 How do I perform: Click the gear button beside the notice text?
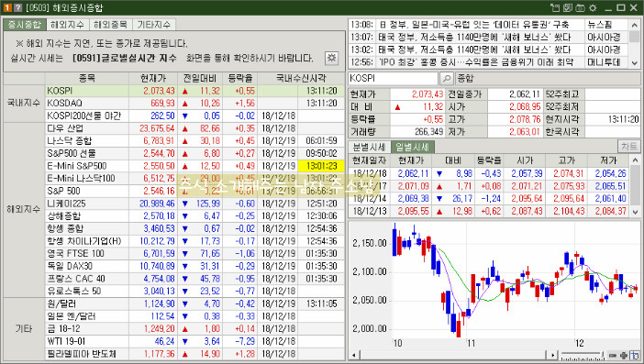pos(331,58)
